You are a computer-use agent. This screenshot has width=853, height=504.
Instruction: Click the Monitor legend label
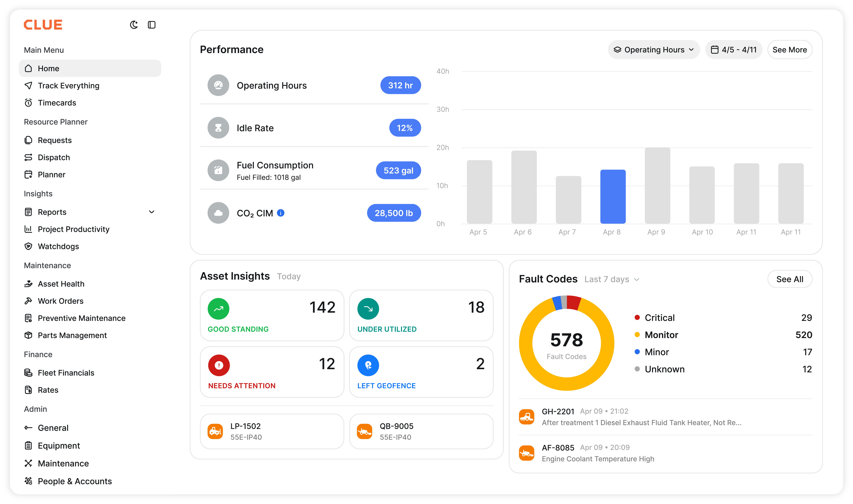pyautogui.click(x=661, y=335)
